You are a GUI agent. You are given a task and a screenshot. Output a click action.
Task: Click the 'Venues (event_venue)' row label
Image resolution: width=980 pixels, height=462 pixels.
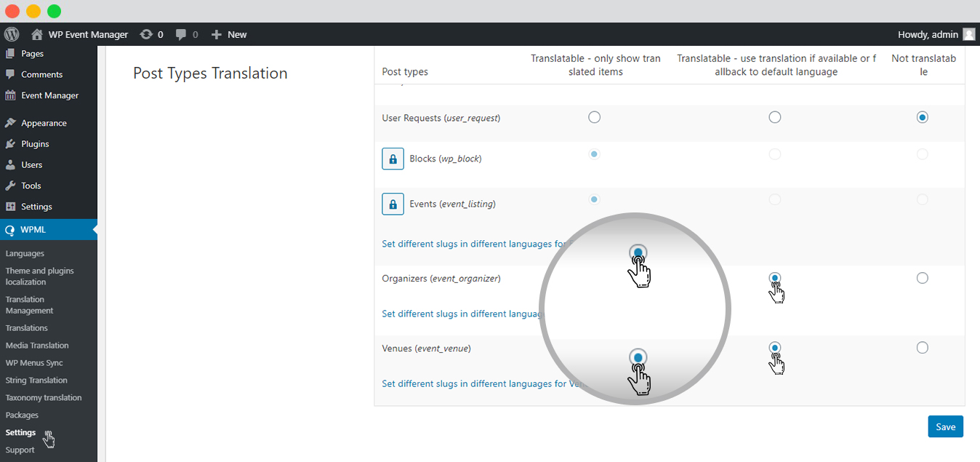427,349
